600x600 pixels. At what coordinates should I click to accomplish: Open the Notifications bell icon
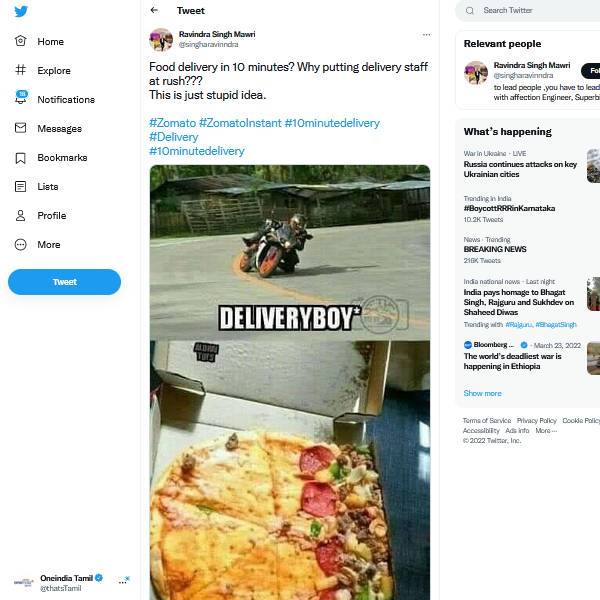coord(21,99)
